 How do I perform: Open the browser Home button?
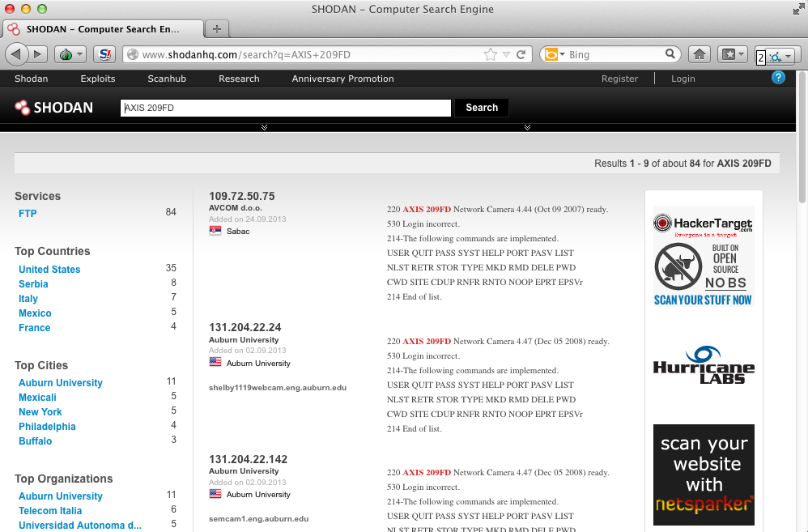click(x=700, y=54)
